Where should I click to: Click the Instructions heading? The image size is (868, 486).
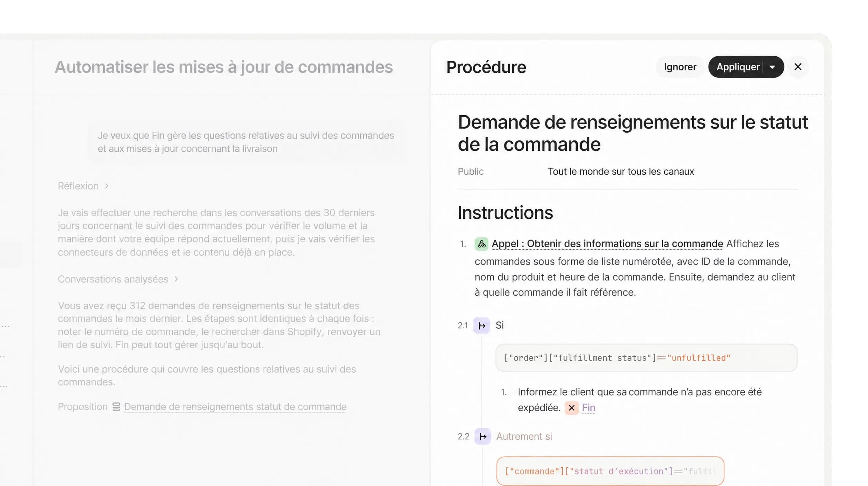point(505,213)
